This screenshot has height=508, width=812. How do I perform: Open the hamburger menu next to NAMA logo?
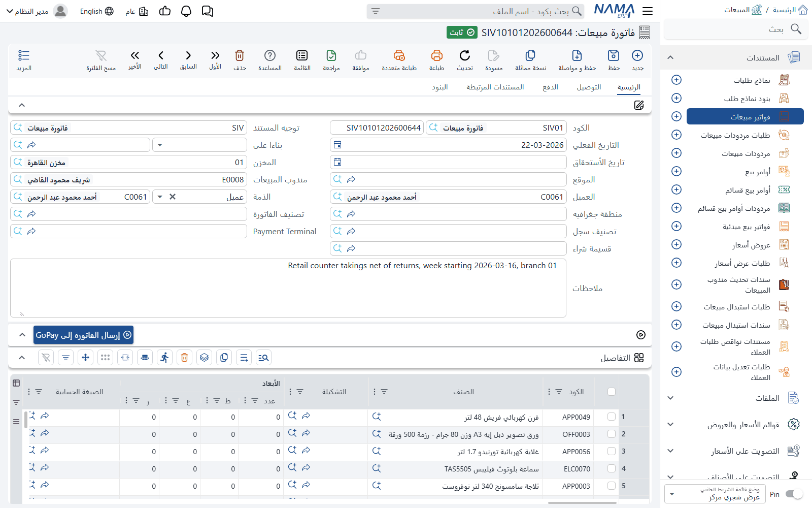[x=648, y=11]
